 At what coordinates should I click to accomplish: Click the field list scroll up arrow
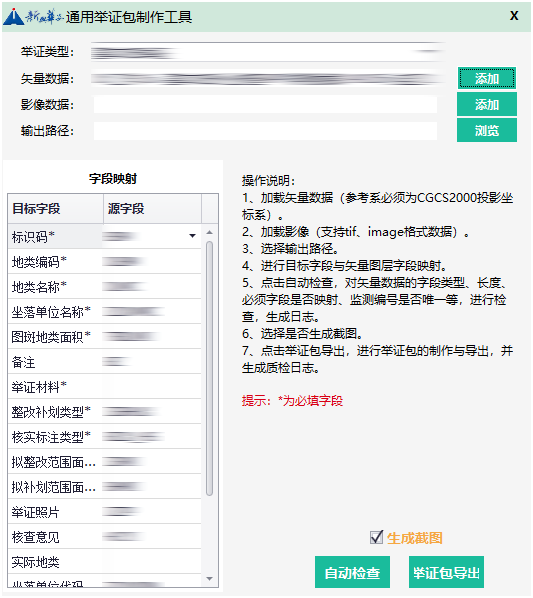pyautogui.click(x=209, y=232)
